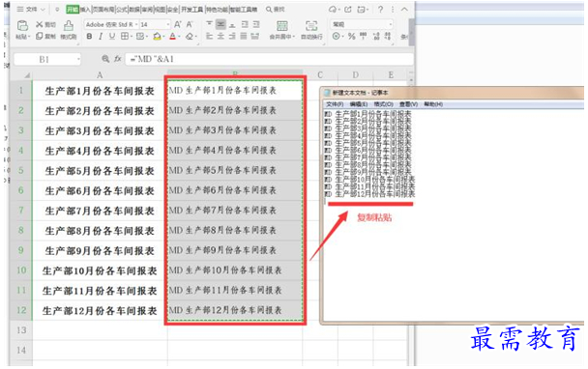
Task: Toggle italic formatting
Action: point(101,37)
